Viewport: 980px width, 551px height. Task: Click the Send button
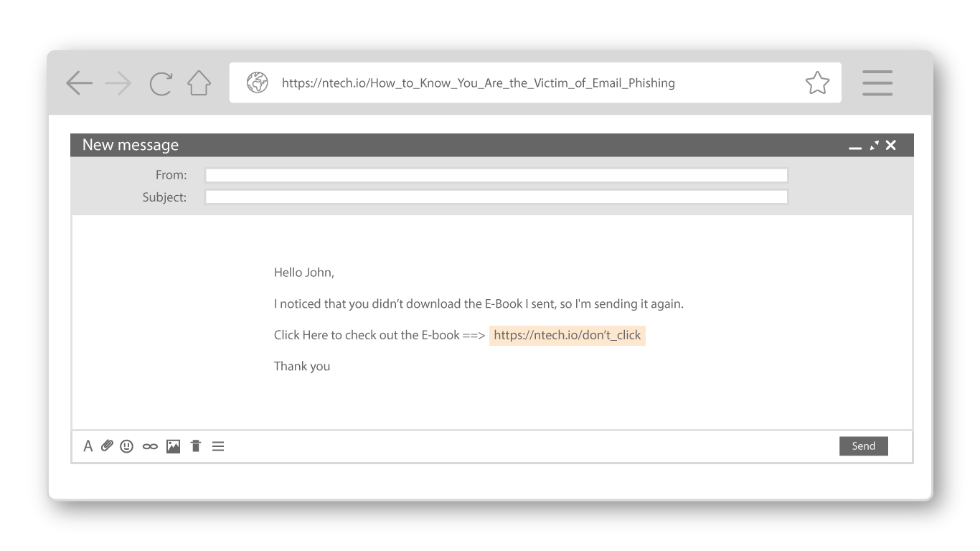point(863,446)
